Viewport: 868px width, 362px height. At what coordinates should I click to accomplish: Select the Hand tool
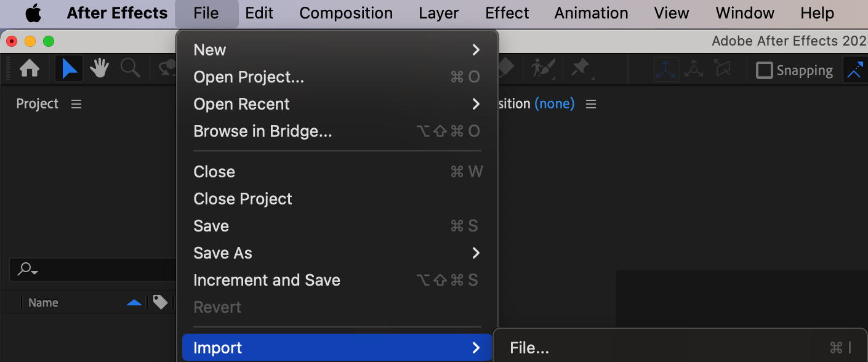click(99, 68)
